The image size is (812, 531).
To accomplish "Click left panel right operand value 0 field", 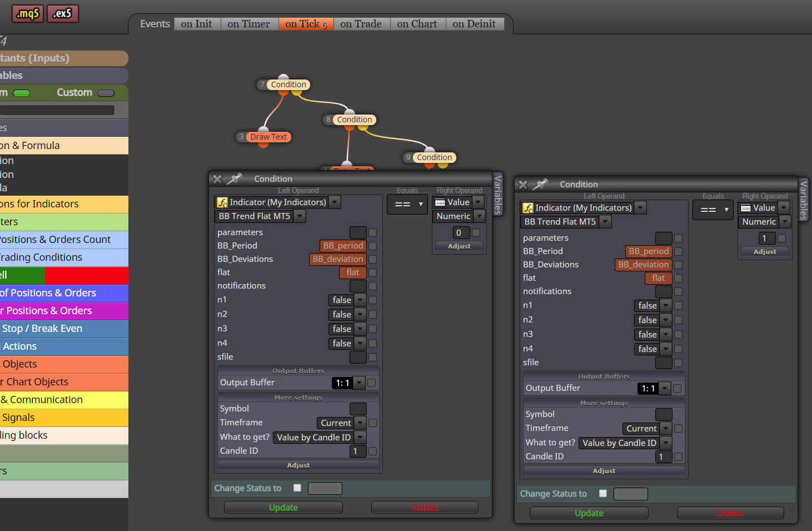I will pos(461,233).
